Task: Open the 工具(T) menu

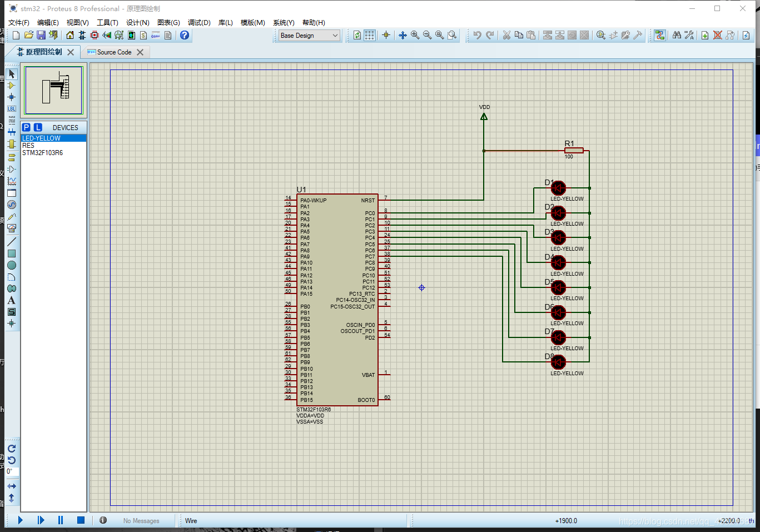Action: coord(107,22)
